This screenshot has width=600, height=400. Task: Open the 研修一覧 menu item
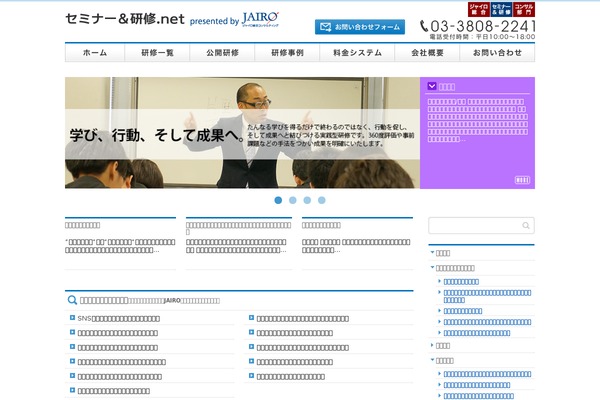click(x=157, y=53)
